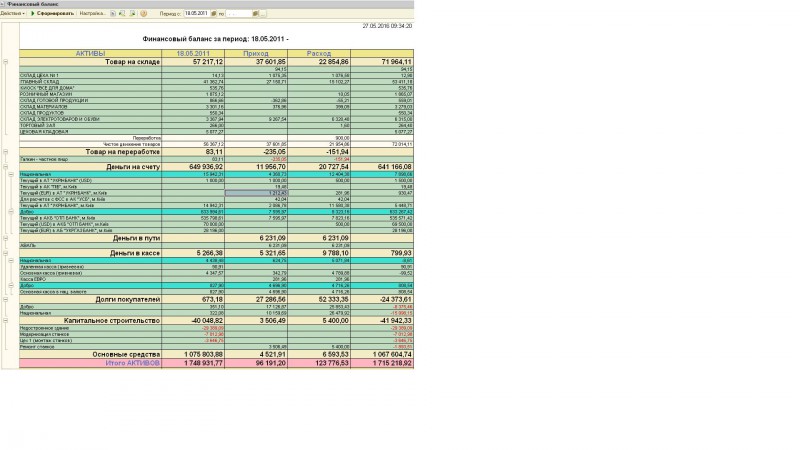Image resolution: width=800 pixels, height=450 pixels.
Task: Click value -235,05 in Товар на переработке
Action: click(274, 152)
